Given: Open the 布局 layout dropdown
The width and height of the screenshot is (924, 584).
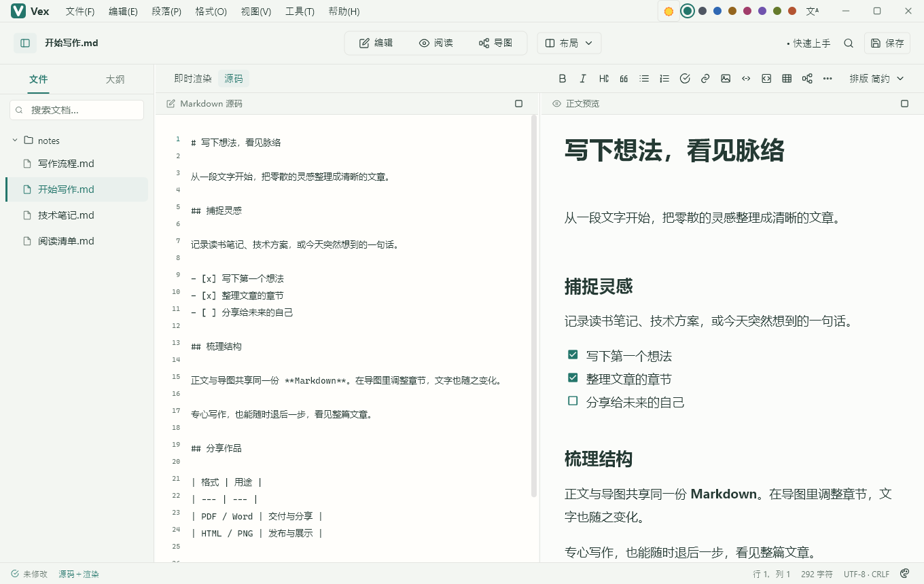Looking at the screenshot, I should pyautogui.click(x=569, y=43).
